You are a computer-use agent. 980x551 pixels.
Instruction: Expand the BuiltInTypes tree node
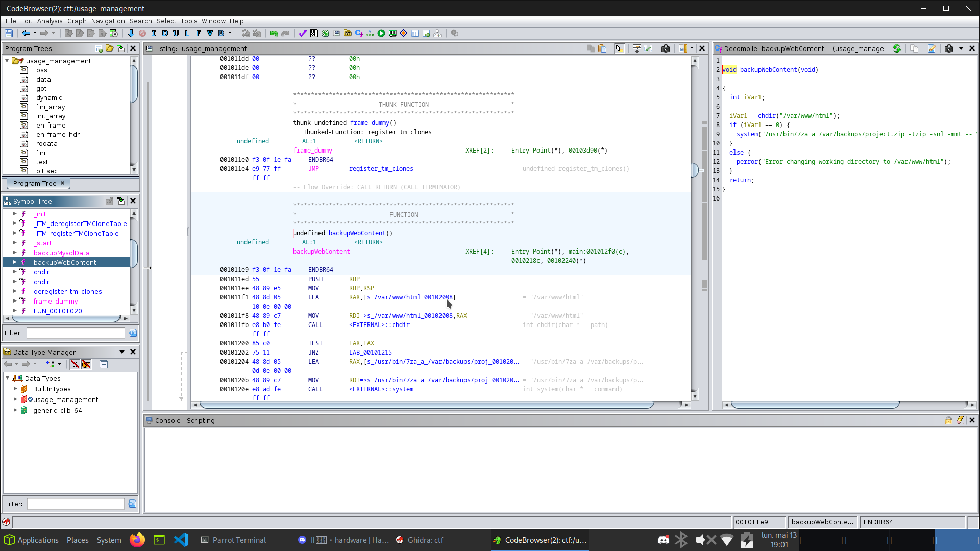point(15,389)
